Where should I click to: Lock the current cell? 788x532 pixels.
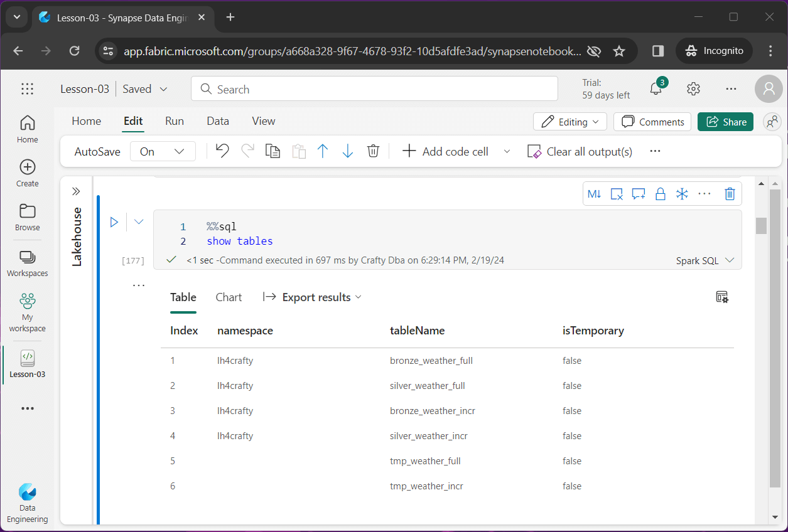(660, 194)
